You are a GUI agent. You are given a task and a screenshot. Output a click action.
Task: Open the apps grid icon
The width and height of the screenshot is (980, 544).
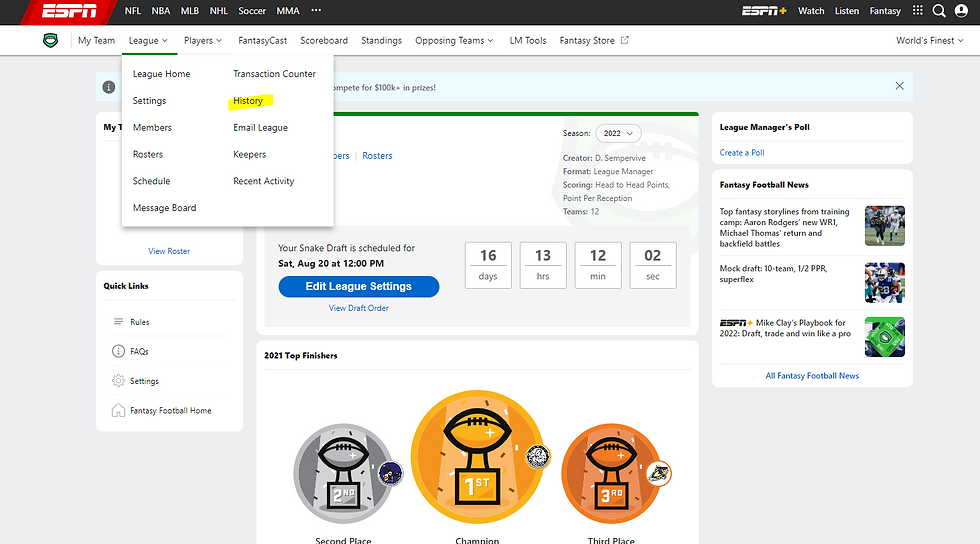pos(918,10)
